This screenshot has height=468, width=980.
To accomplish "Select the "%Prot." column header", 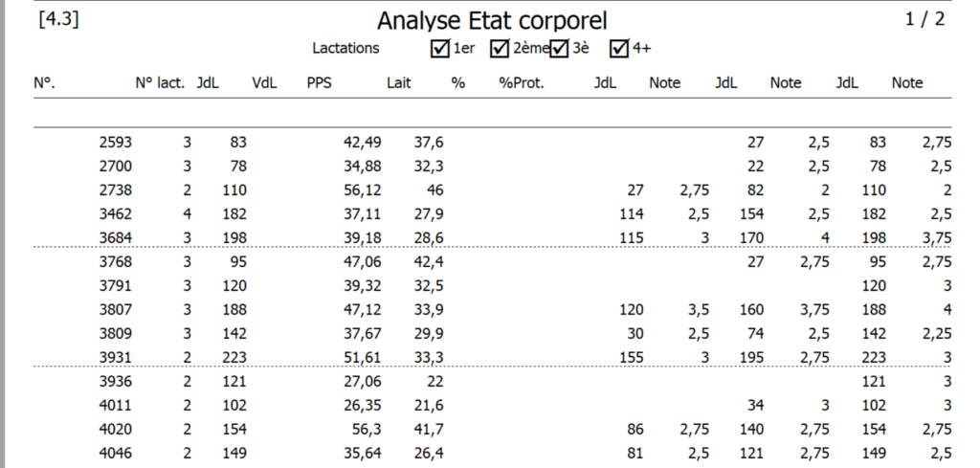I will (x=521, y=83).
